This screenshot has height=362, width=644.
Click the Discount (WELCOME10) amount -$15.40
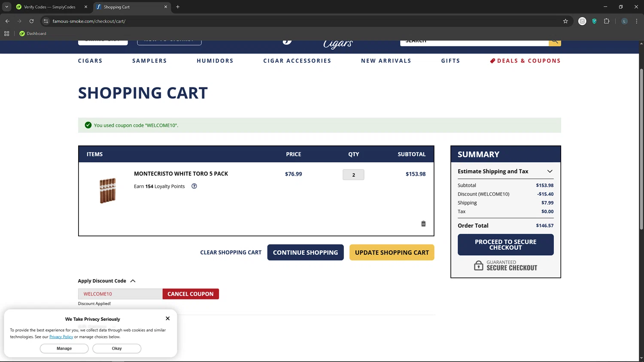tap(545, 194)
